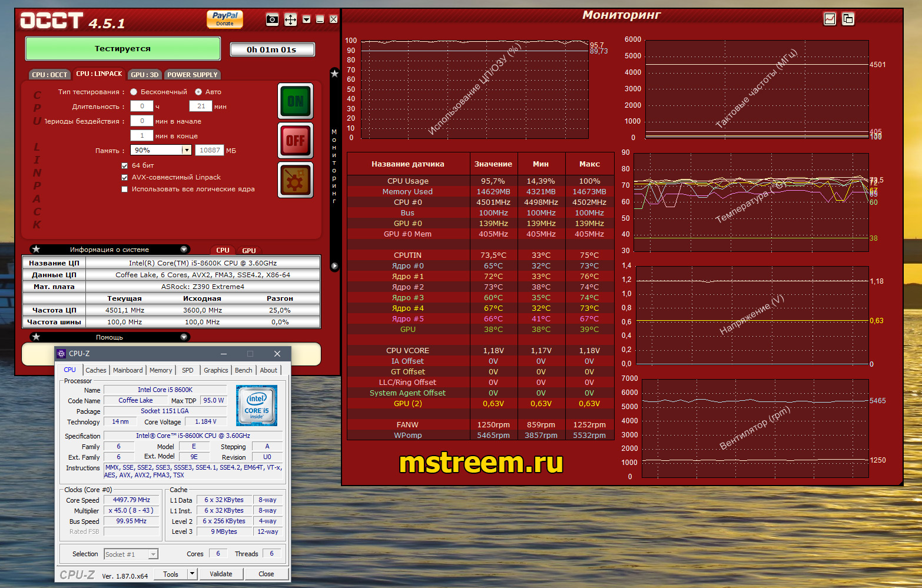Click the memory MB field showing 10887
This screenshot has height=588, width=922.
(x=210, y=150)
